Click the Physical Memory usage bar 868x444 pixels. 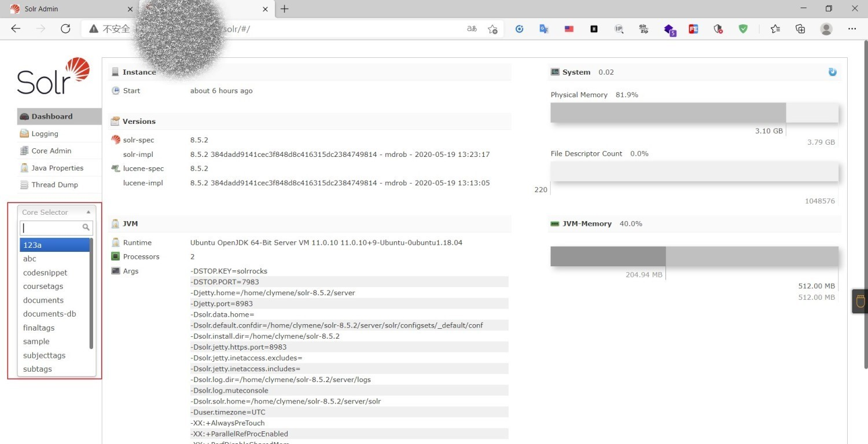tap(694, 113)
